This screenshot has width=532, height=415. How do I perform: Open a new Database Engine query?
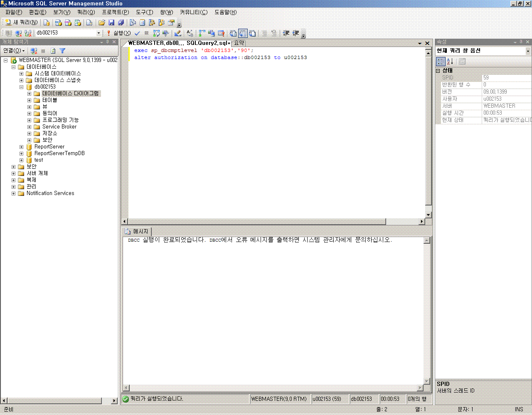pos(47,22)
